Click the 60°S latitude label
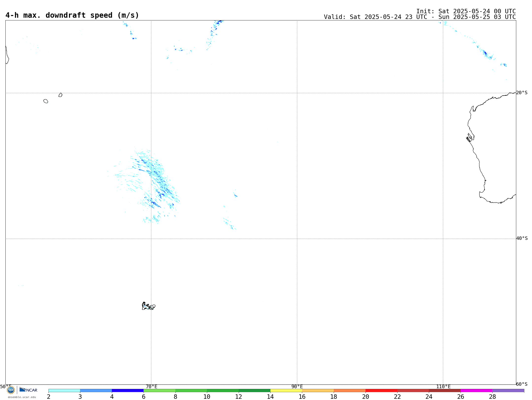 [522, 384]
